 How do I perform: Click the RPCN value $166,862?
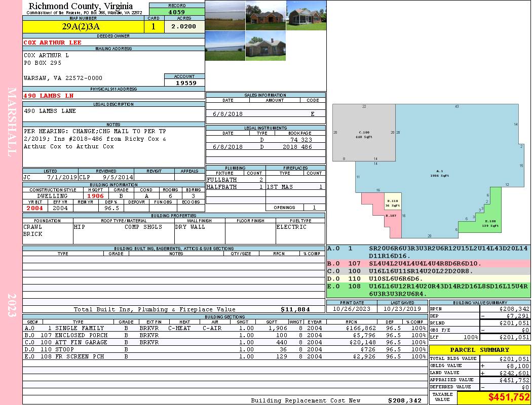pyautogui.click(x=361, y=328)
